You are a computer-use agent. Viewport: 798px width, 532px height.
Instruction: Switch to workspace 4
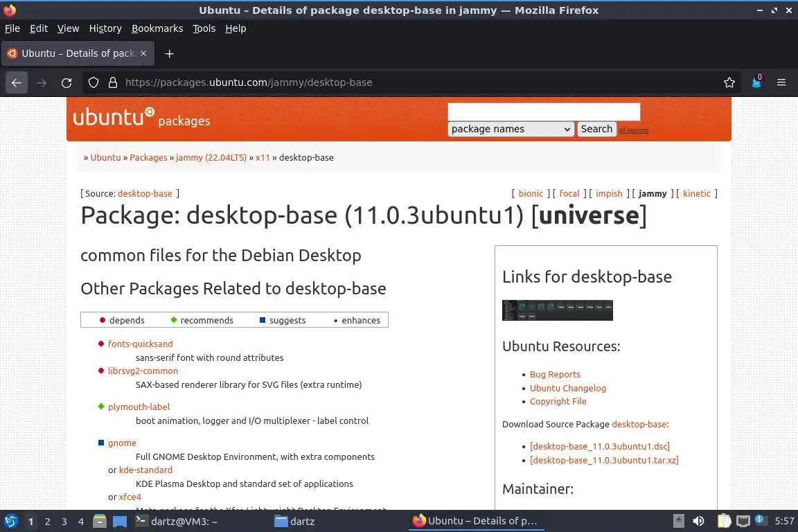click(x=81, y=522)
